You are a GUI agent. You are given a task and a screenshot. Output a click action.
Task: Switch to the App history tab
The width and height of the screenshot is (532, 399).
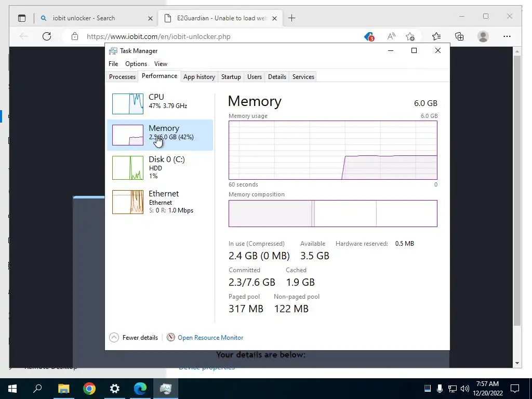click(199, 77)
